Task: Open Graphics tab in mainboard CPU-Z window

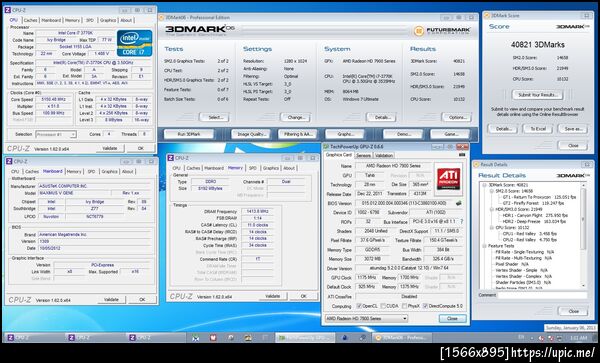Action: [109, 172]
